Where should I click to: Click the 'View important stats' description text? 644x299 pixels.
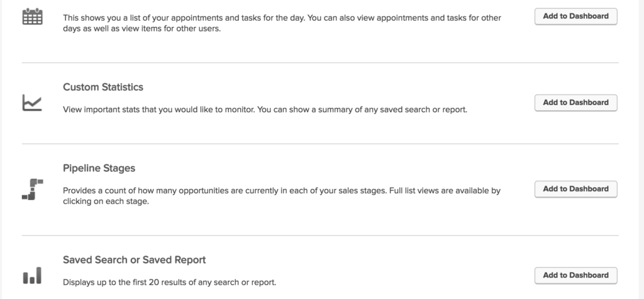(265, 110)
